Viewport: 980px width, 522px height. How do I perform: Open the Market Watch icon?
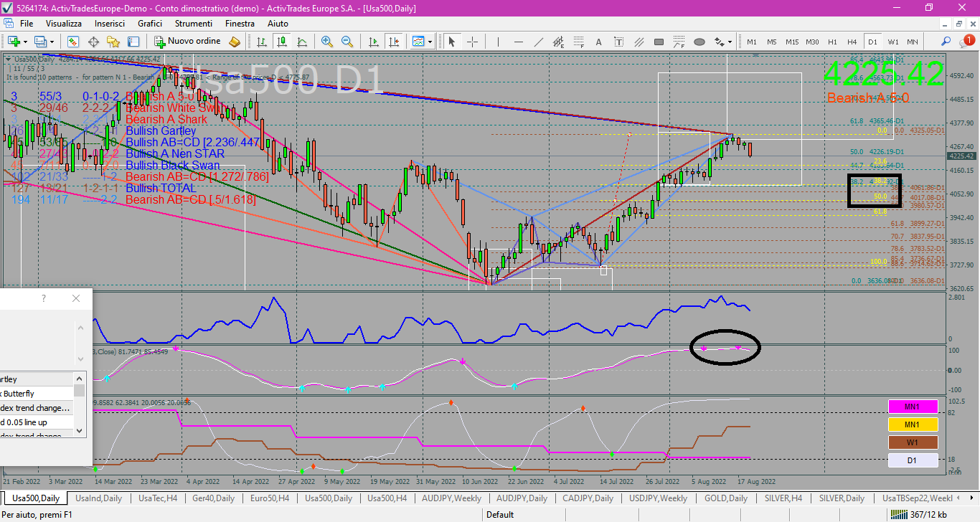click(x=72, y=42)
